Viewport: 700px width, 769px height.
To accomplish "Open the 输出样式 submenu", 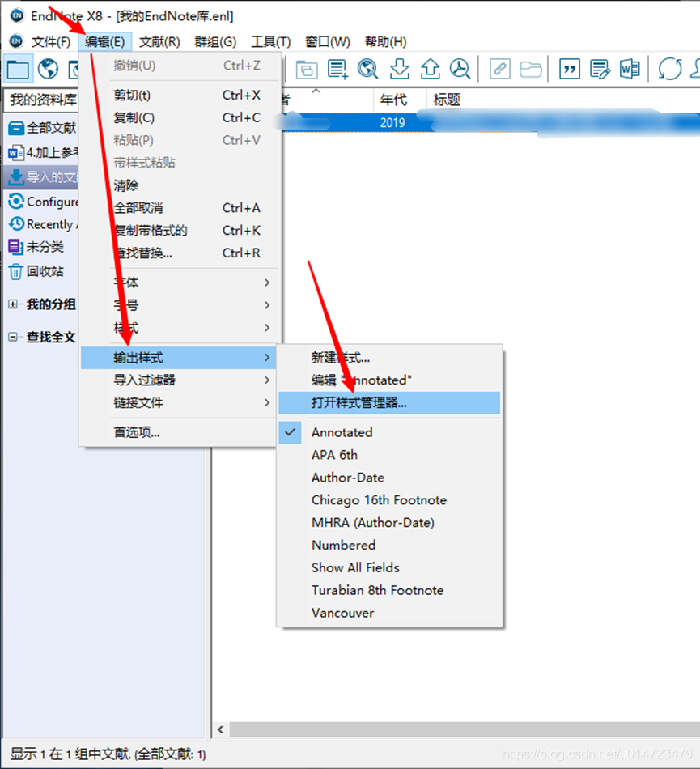I will pyautogui.click(x=179, y=358).
